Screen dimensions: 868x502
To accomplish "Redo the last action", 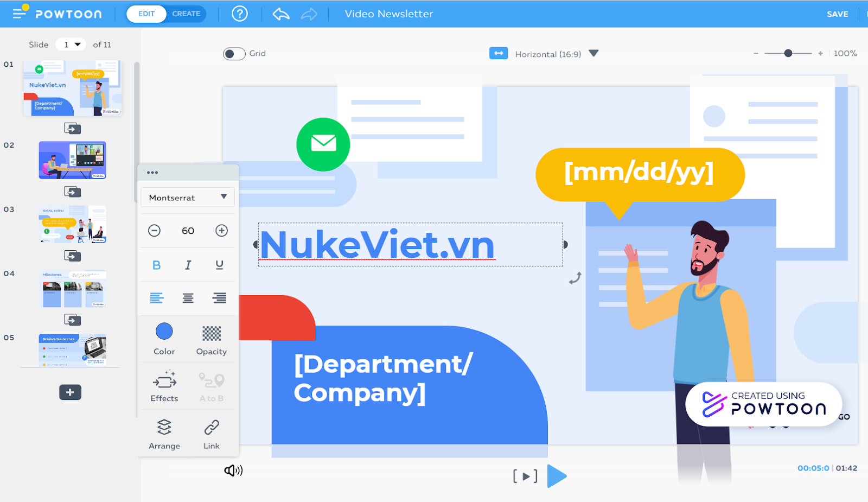I will (309, 14).
